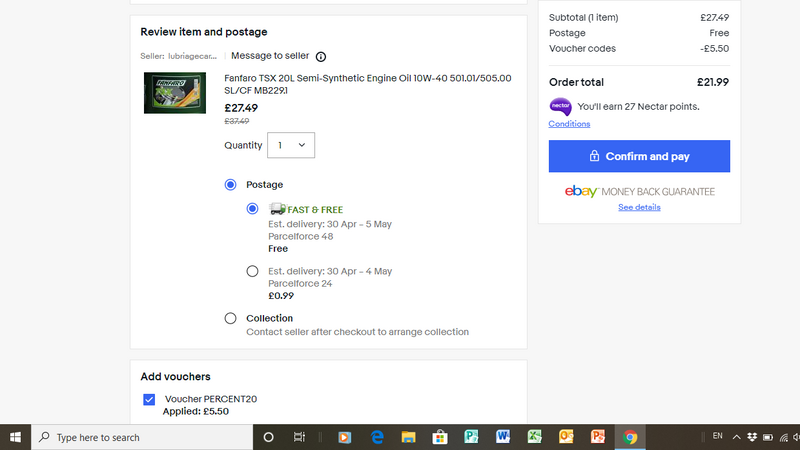Click the Est. delivery: 30 Apr – 5 May text
This screenshot has height=450, width=800.
pyautogui.click(x=330, y=224)
